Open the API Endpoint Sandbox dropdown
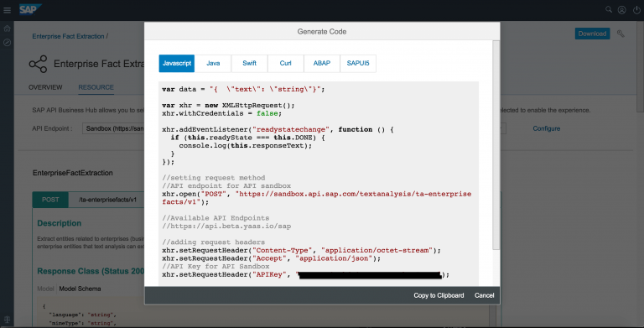The image size is (644, 328). [113, 128]
